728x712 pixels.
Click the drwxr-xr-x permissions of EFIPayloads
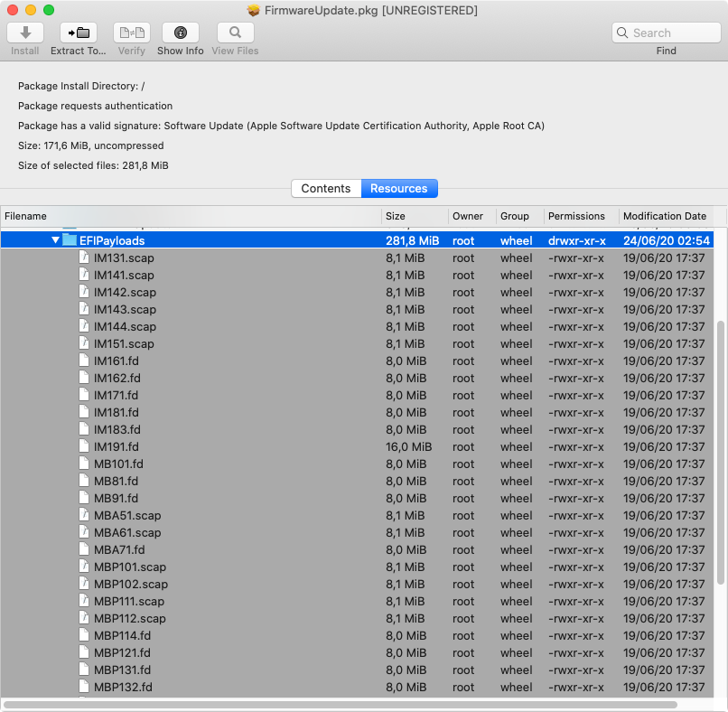coord(577,240)
